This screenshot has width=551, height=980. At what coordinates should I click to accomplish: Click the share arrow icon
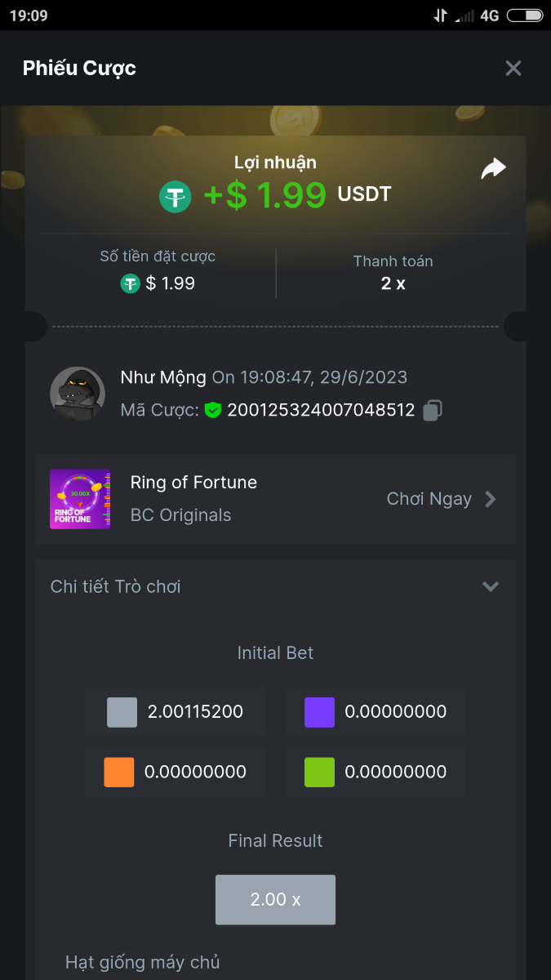(493, 169)
